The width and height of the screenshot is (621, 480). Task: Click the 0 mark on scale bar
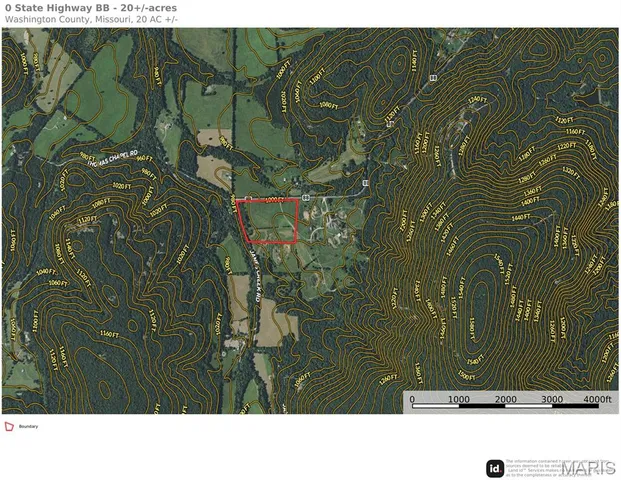pyautogui.click(x=413, y=399)
